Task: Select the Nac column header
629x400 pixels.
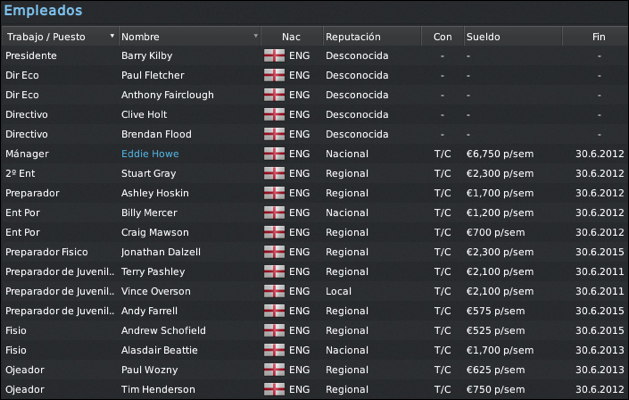Action: (x=292, y=37)
